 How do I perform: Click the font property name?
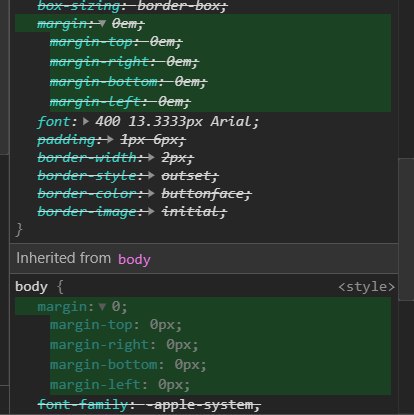54,122
